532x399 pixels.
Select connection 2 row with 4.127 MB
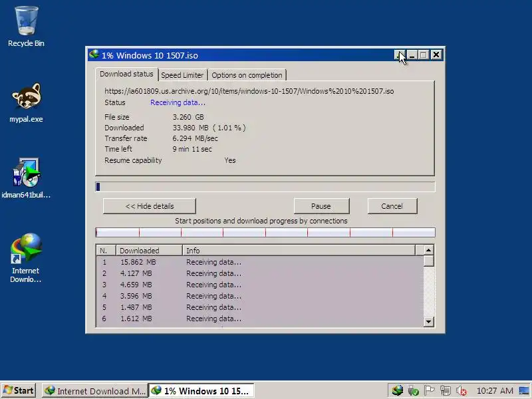click(x=259, y=273)
